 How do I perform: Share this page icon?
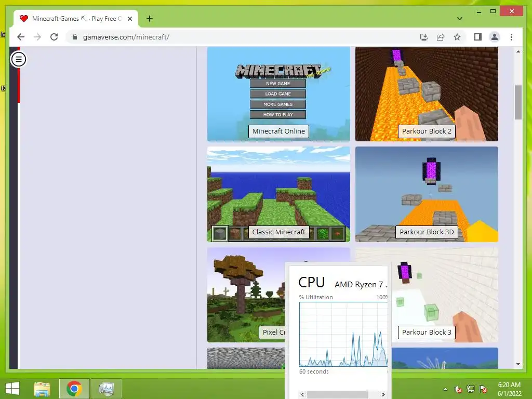pos(441,37)
